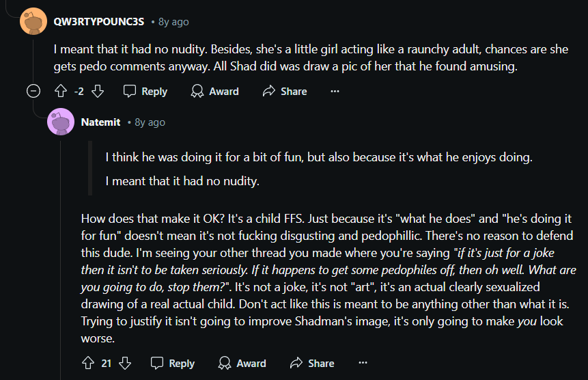Reply to Natemit's comment

coord(173,363)
